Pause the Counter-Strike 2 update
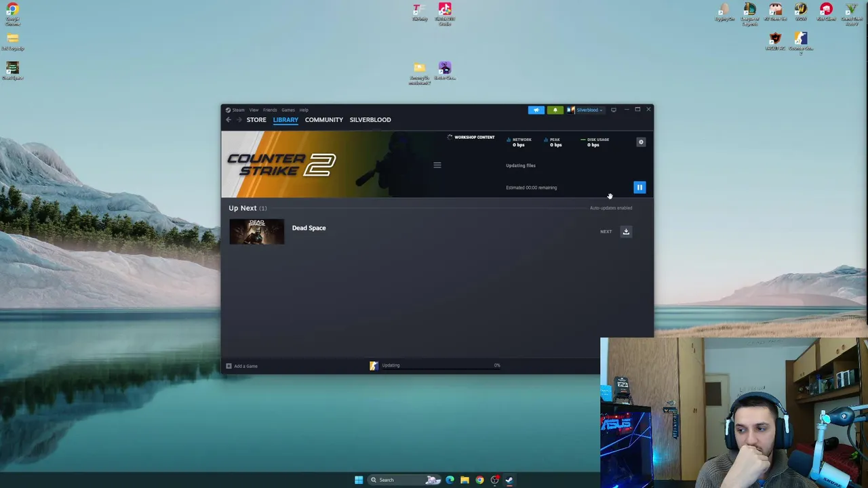Viewport: 868px width, 488px height. [x=639, y=187]
